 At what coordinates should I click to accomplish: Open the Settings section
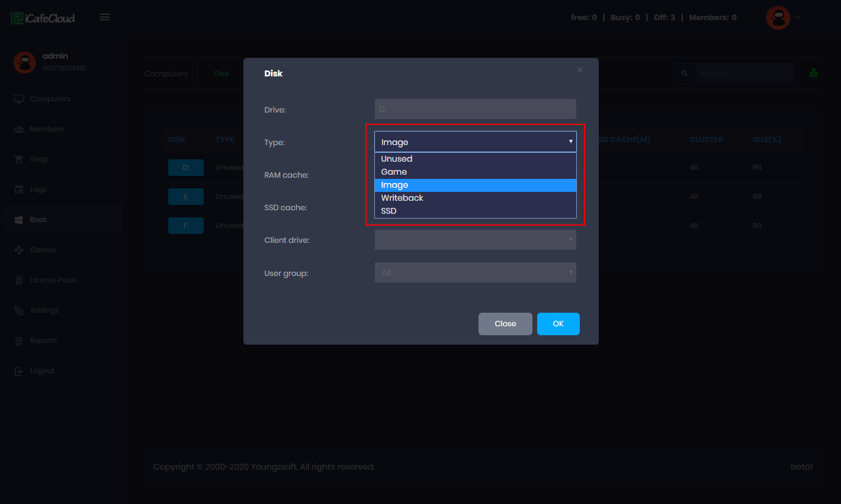pos(44,310)
